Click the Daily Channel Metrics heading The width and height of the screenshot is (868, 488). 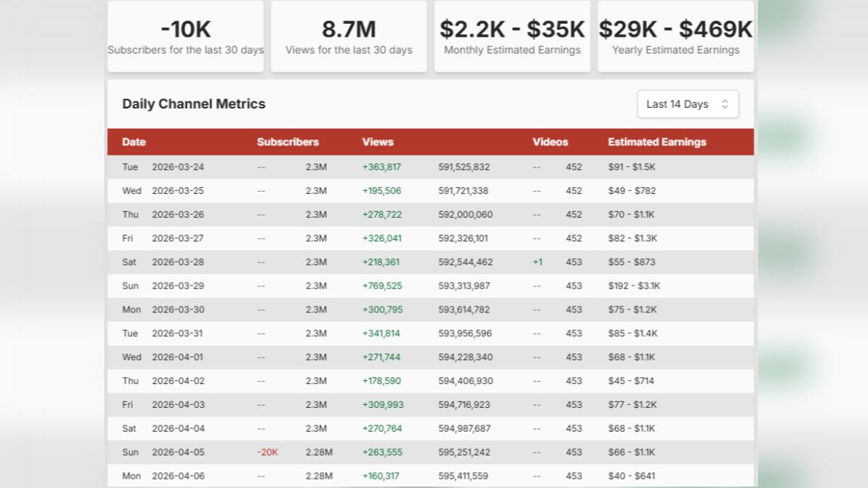click(x=194, y=104)
